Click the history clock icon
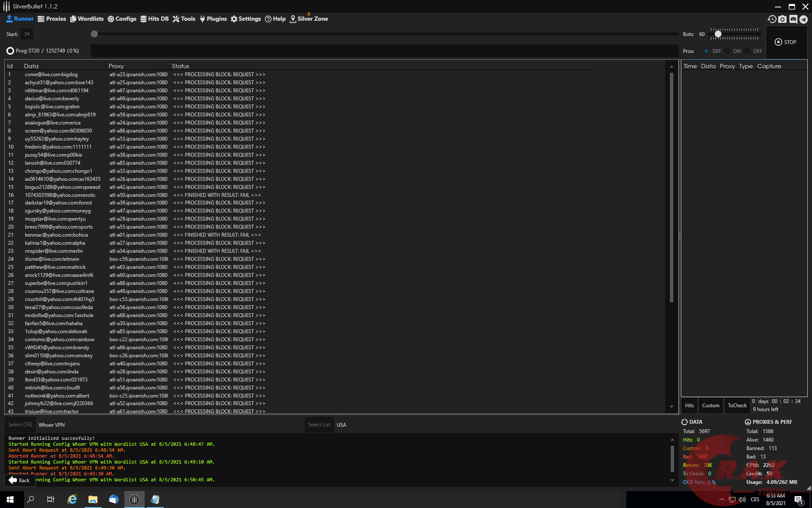812x508 pixels. point(772,19)
